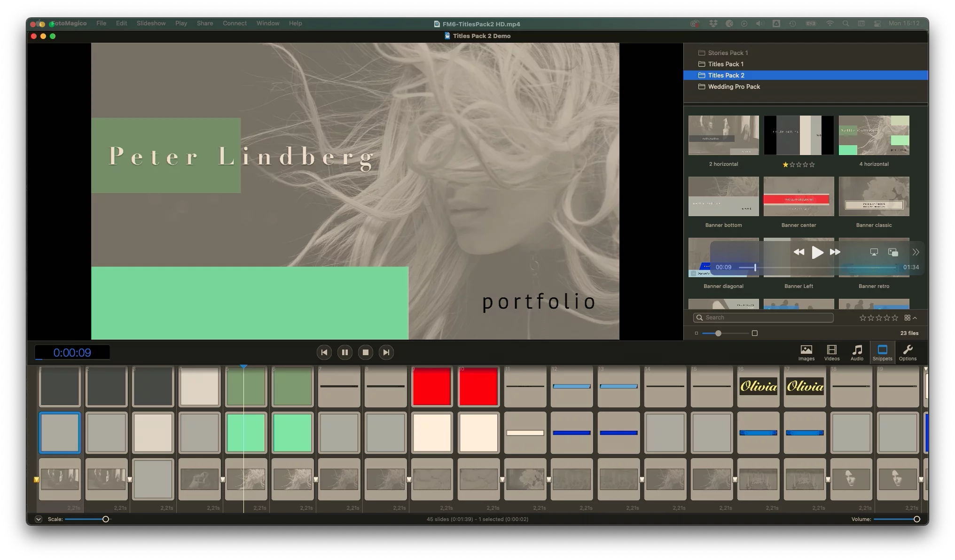
Task: Open the Share menu
Action: pos(205,23)
